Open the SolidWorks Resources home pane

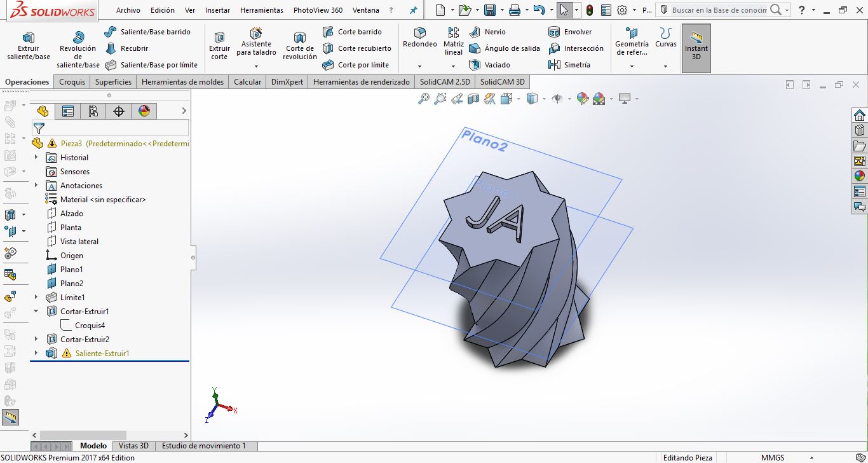click(x=860, y=115)
